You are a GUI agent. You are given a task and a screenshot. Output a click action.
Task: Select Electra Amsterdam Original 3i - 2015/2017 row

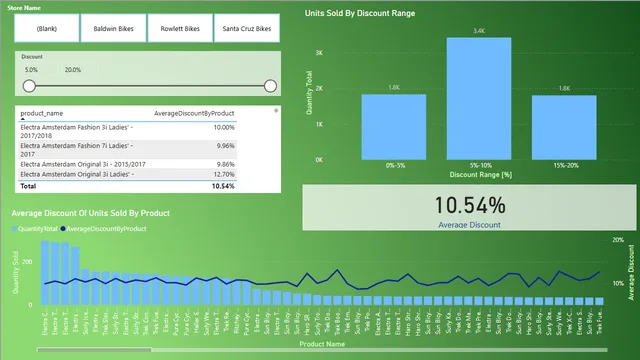click(127, 164)
